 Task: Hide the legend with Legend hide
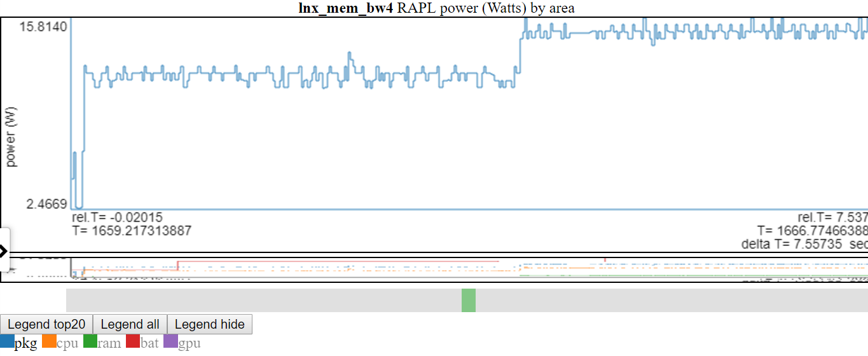coord(210,324)
